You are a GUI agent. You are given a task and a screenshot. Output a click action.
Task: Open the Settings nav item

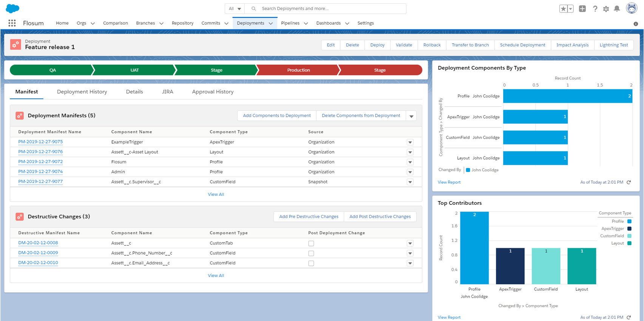(366, 23)
